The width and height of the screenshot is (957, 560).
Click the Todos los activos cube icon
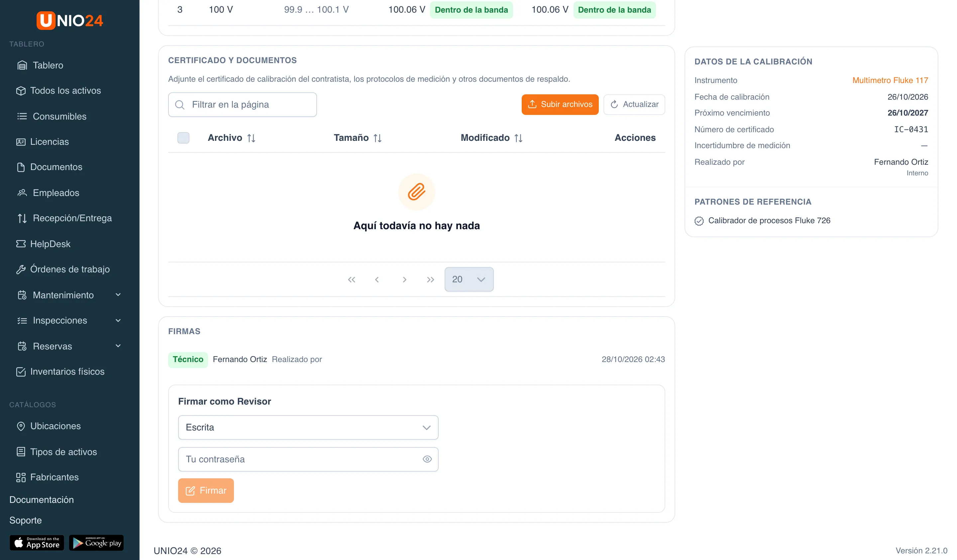[21, 91]
